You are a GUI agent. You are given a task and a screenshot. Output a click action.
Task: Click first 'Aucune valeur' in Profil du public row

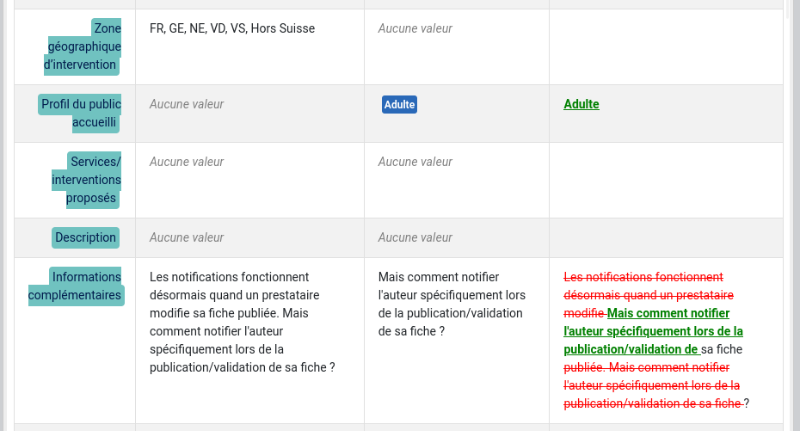[186, 104]
